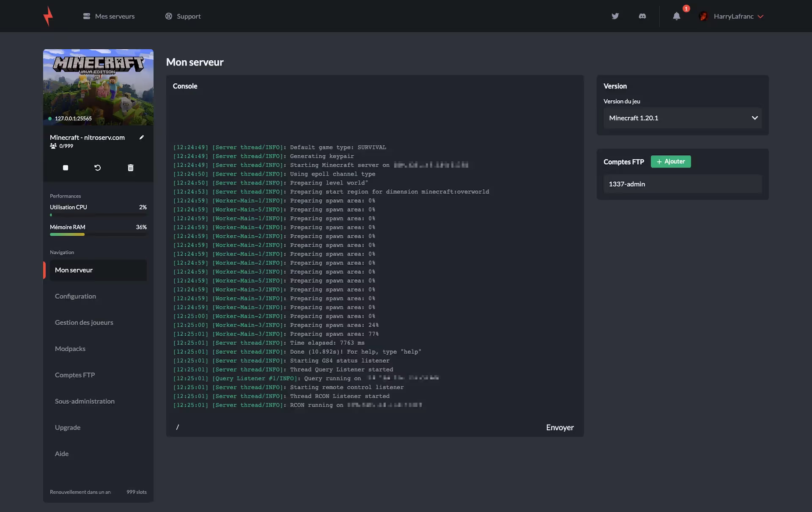Click the 0/999 player count
The height and width of the screenshot is (512, 812).
point(66,146)
